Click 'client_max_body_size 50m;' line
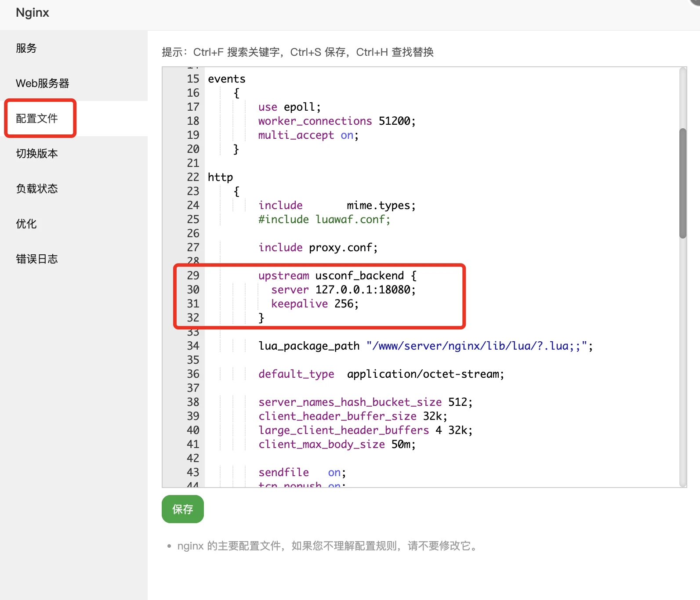Image resolution: width=700 pixels, height=600 pixels. point(337,445)
